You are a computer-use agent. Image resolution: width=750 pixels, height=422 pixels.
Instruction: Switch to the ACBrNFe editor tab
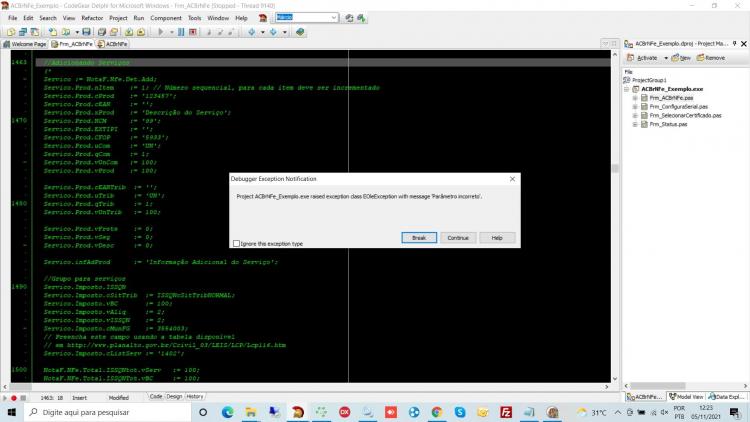click(112, 44)
